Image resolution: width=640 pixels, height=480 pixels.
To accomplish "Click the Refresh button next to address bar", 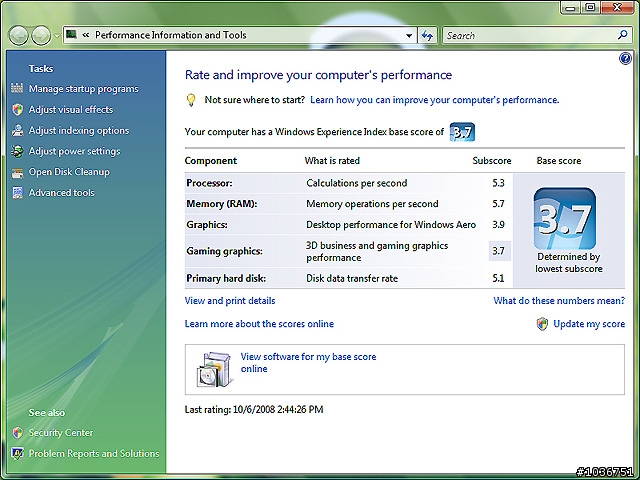I will pos(428,36).
